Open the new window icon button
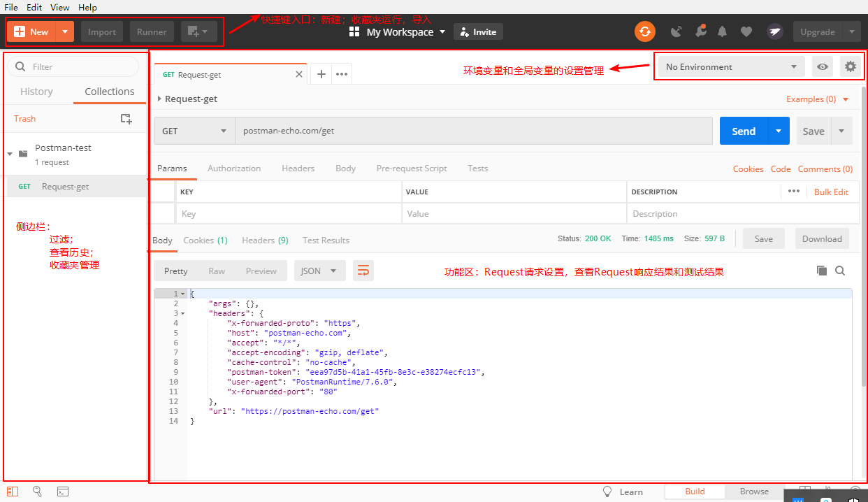Image resolution: width=868 pixels, height=502 pixels. pos(199,31)
